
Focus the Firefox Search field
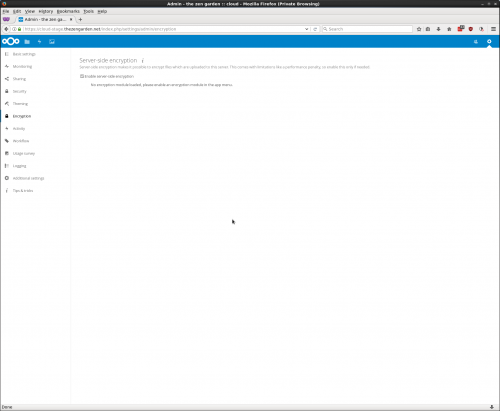(x=367, y=29)
